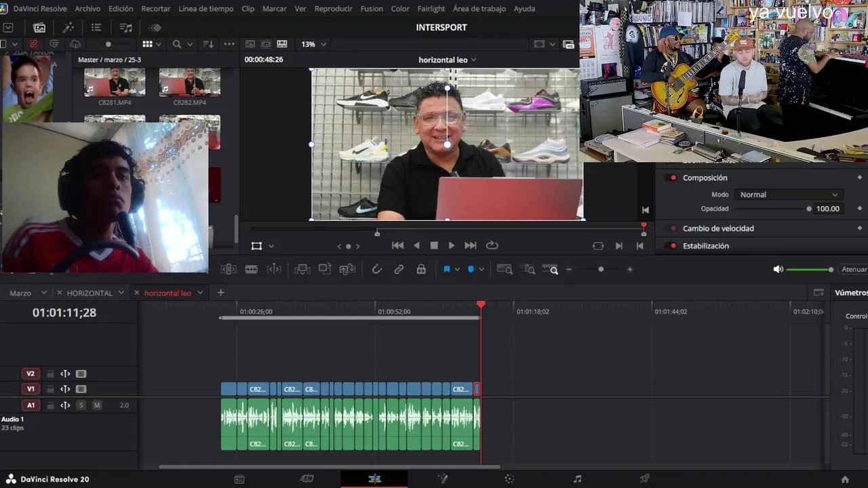Zoom out the timeline with minus button

(x=569, y=269)
